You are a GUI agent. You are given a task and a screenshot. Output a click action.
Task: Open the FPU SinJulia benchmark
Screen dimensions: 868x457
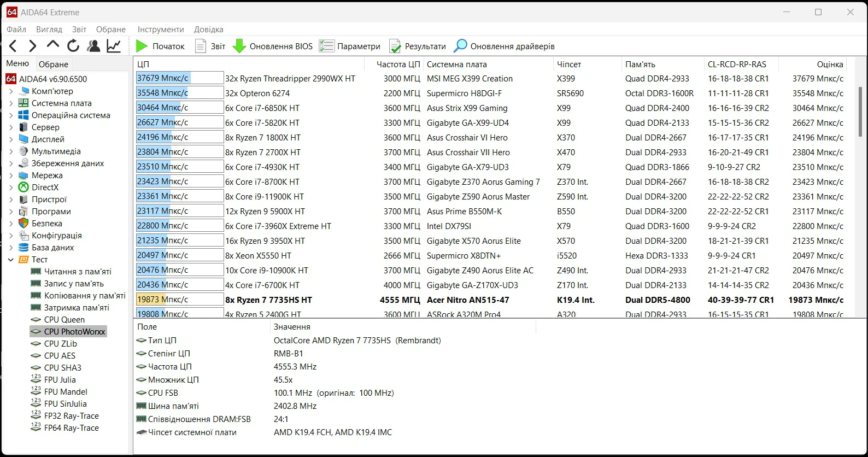tap(59, 404)
